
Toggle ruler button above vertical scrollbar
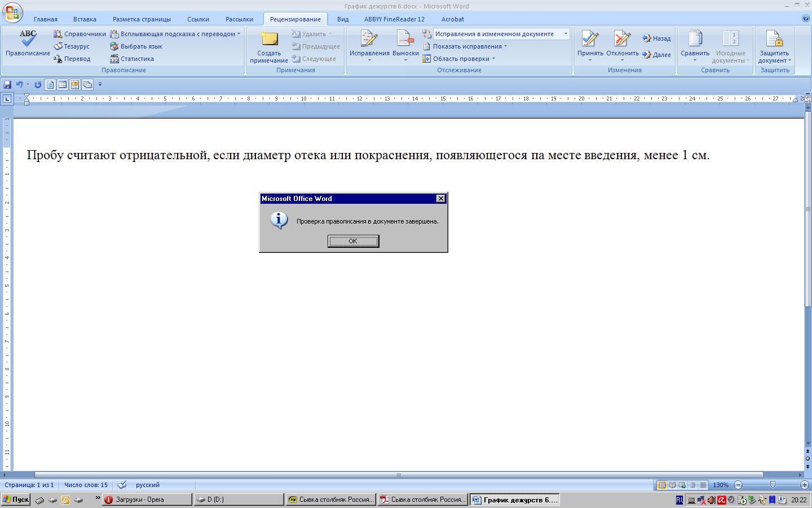coord(807,99)
